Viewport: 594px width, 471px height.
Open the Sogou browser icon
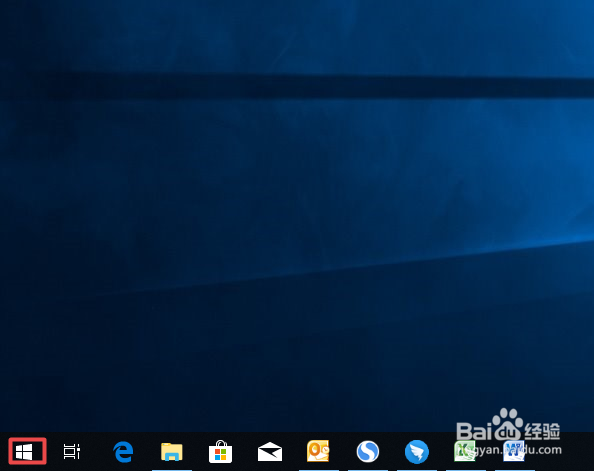pyautogui.click(x=367, y=451)
